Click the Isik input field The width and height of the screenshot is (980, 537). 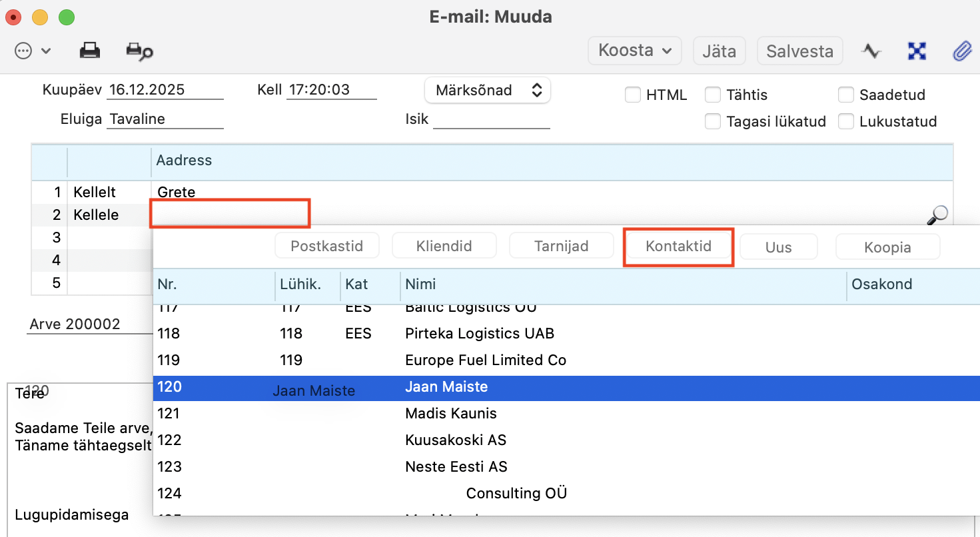491,120
